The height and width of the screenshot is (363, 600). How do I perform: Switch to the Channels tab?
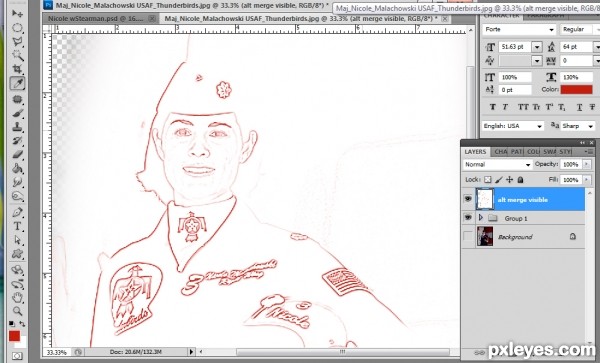coord(501,152)
